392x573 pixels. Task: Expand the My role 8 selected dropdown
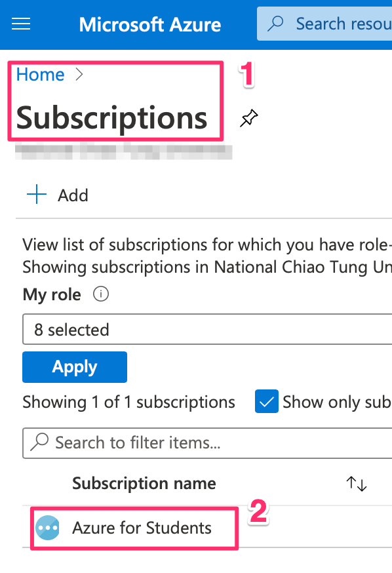[x=207, y=329]
